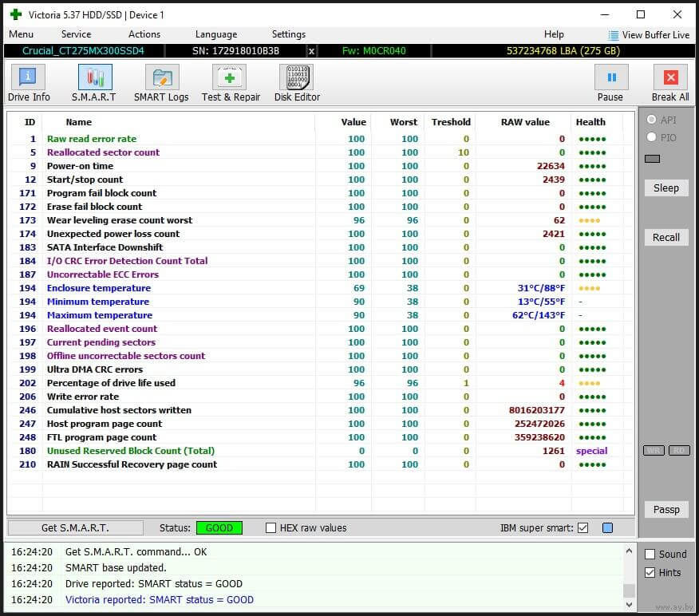Uncheck the Hints checkbox
Screen dimensions: 699x616
[650, 573]
